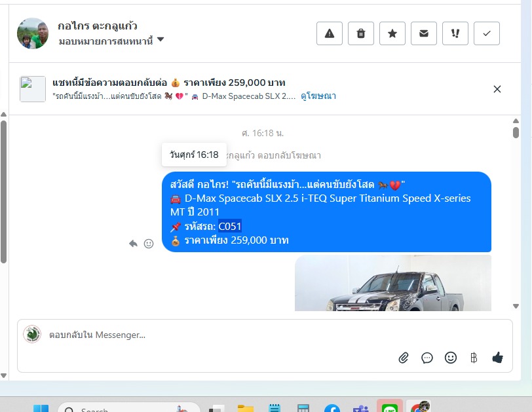Open the Facebook taskbar icon

coord(332,408)
